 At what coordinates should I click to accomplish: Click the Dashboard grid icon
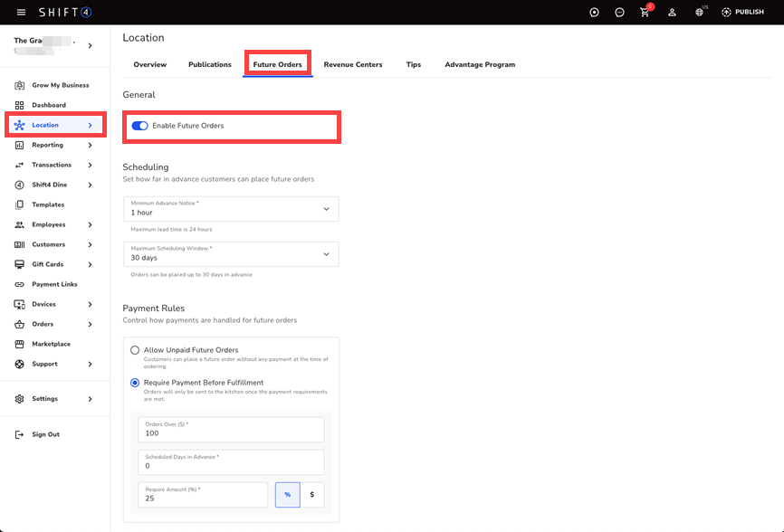click(20, 105)
